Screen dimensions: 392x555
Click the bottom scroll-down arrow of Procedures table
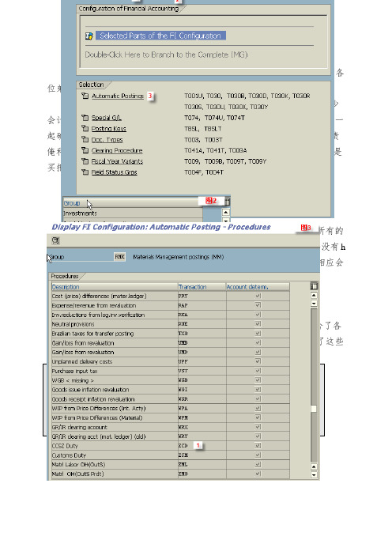point(314,475)
